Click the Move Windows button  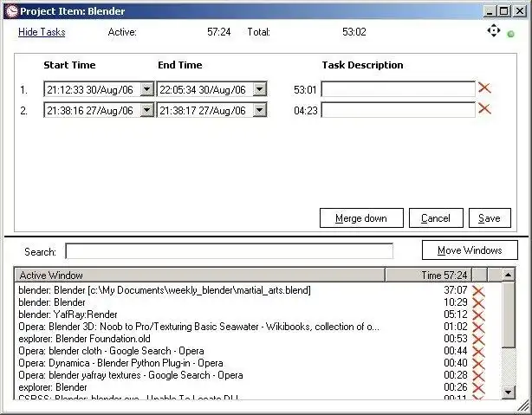(470, 250)
